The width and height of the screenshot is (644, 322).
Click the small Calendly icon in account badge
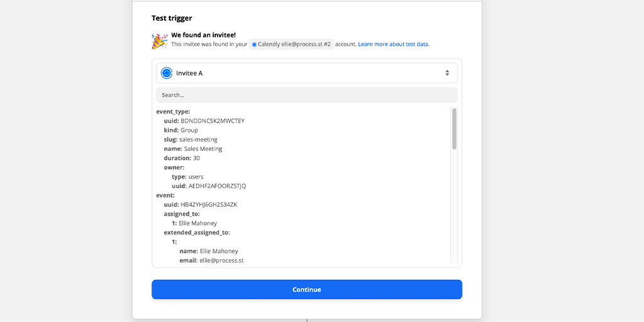pos(254,45)
